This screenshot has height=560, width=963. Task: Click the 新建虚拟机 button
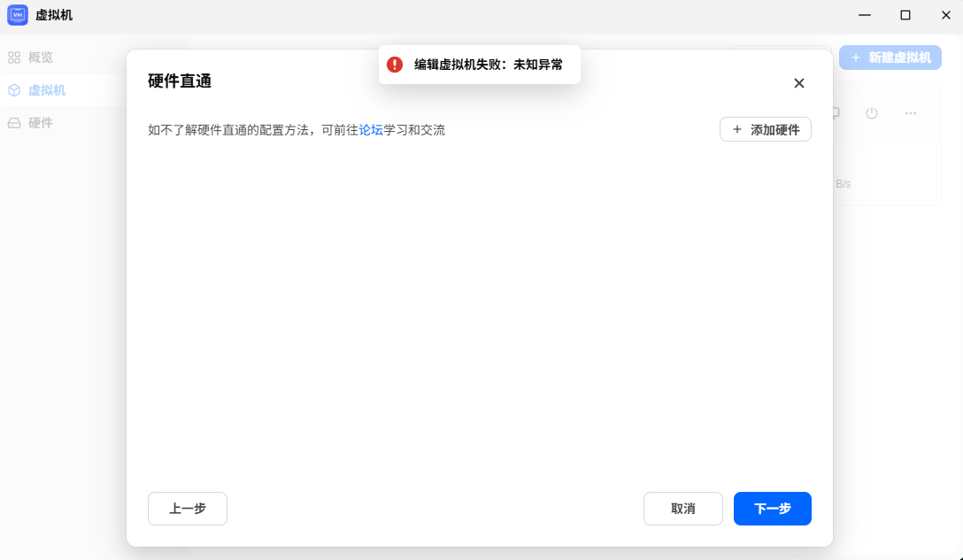(890, 58)
